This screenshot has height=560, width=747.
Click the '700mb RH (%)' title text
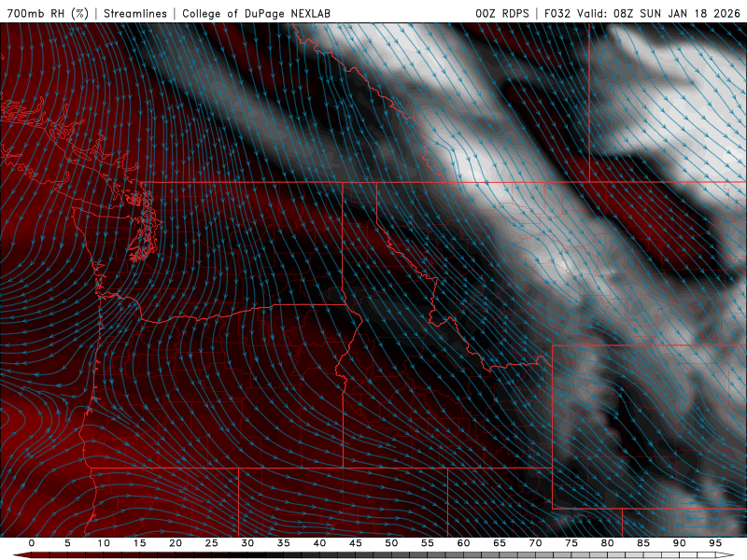(x=48, y=13)
